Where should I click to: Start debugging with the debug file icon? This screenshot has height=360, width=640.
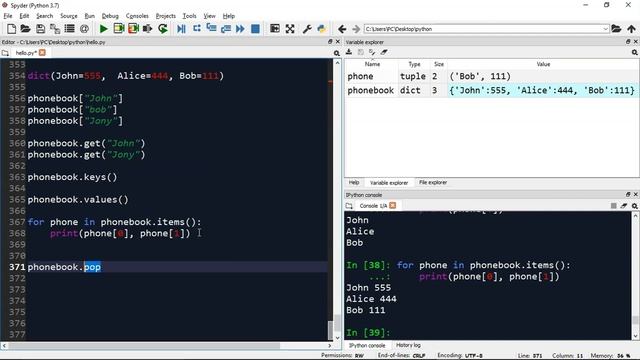click(181, 29)
